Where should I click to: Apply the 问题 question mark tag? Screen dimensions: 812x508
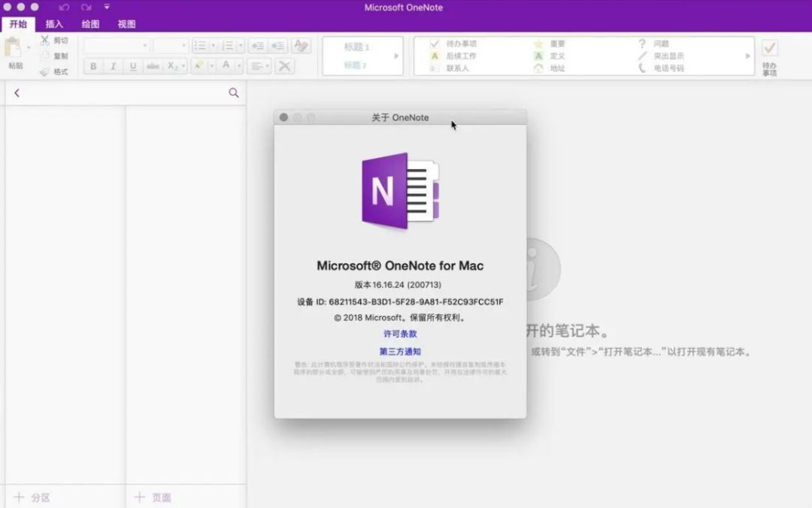point(653,44)
